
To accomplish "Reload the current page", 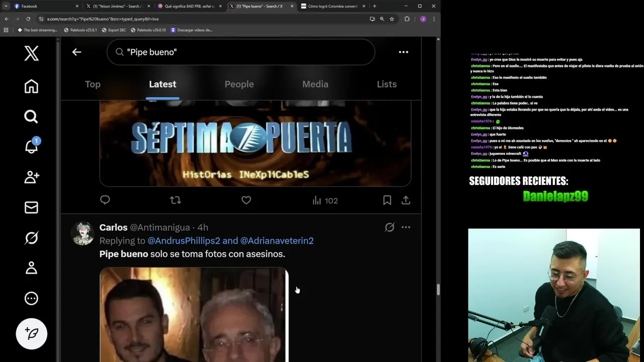I will (28, 19).
